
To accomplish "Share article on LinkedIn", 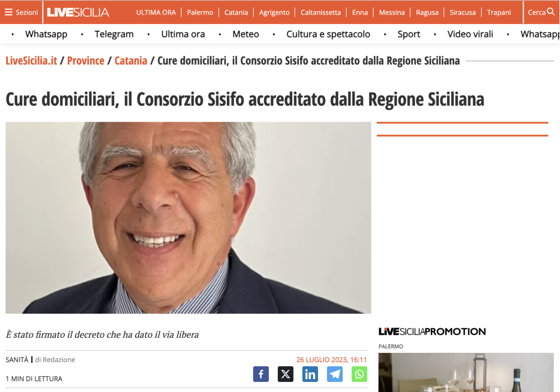I will point(310,374).
